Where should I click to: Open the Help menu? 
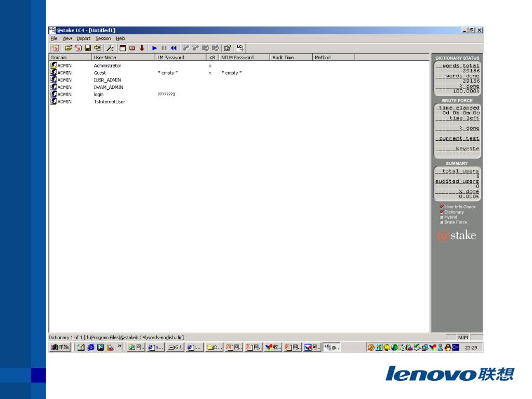[x=121, y=38]
